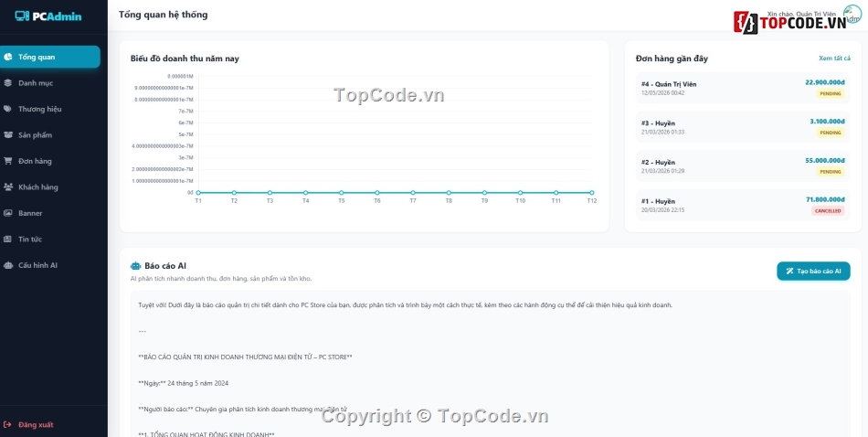
Task: Click the T9 data point on chart
Action: (484, 193)
